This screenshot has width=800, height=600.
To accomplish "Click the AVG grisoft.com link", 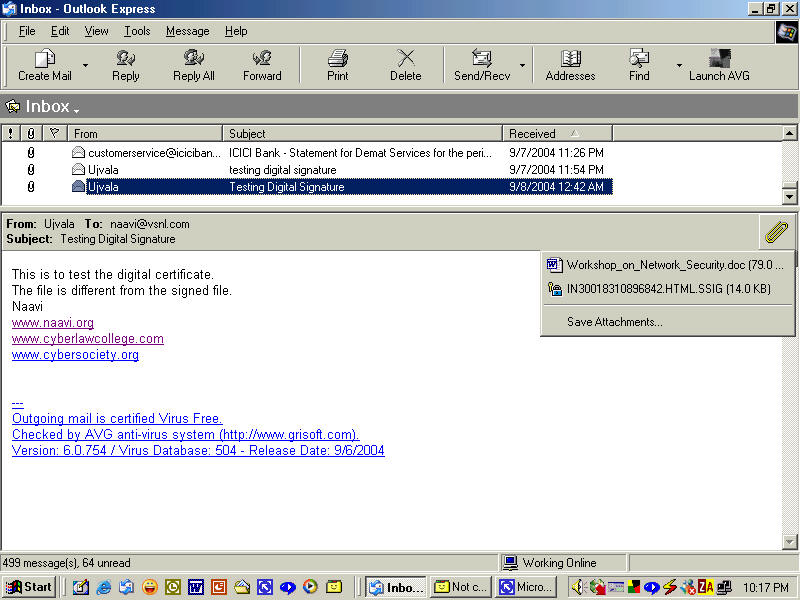I will coord(186,435).
